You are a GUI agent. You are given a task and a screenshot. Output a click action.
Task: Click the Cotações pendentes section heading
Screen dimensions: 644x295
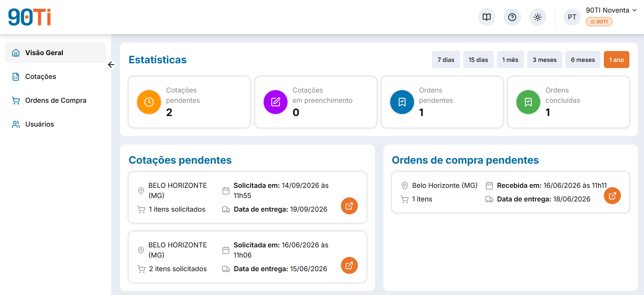coord(180,160)
